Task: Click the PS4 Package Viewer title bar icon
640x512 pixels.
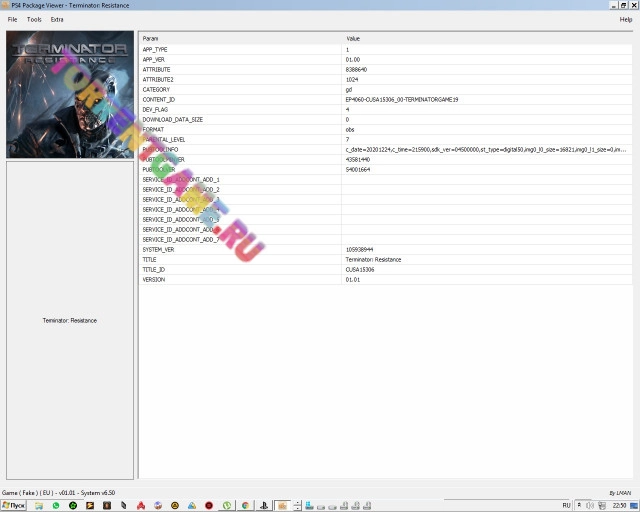Action: click(5, 5)
